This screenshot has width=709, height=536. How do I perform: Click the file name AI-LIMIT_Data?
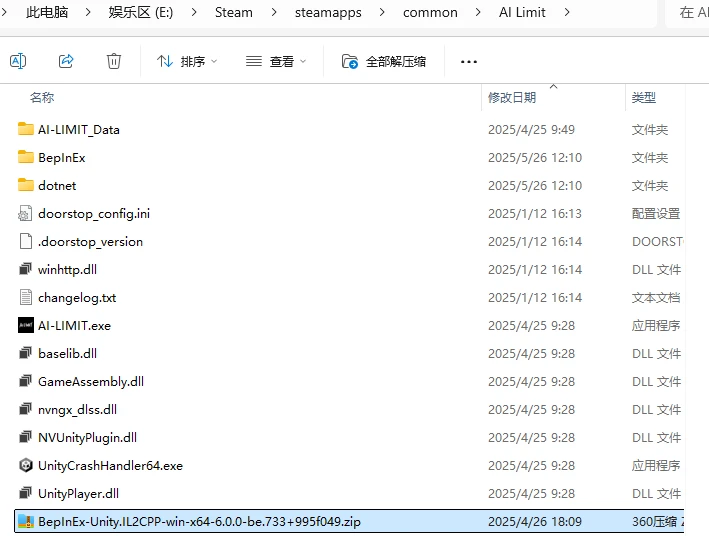click(79, 130)
